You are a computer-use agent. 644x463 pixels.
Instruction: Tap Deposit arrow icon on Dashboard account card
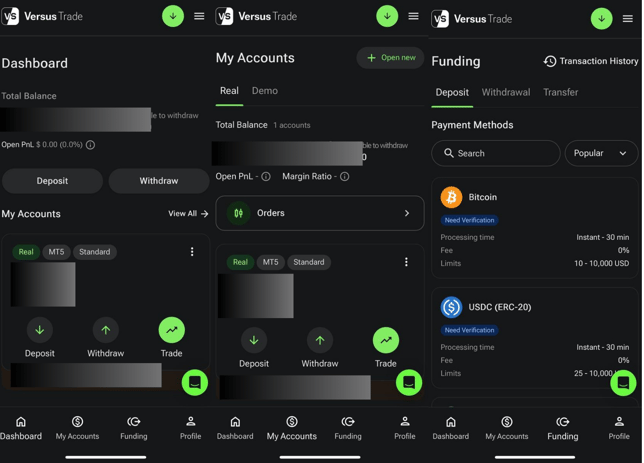coord(40,330)
